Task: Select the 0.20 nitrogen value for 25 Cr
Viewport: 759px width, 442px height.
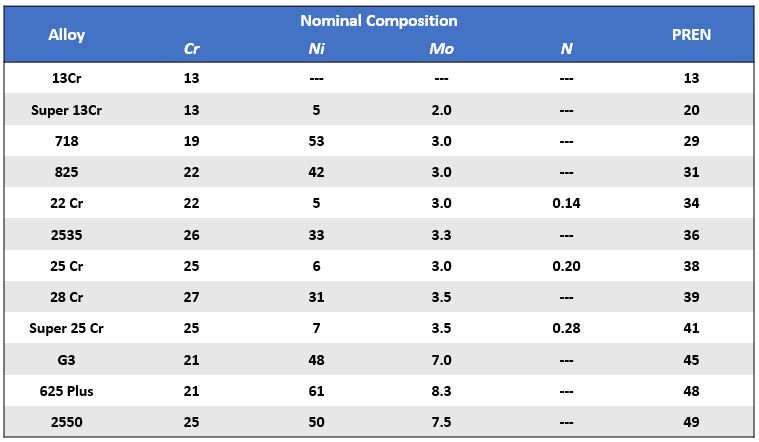Action: click(566, 266)
